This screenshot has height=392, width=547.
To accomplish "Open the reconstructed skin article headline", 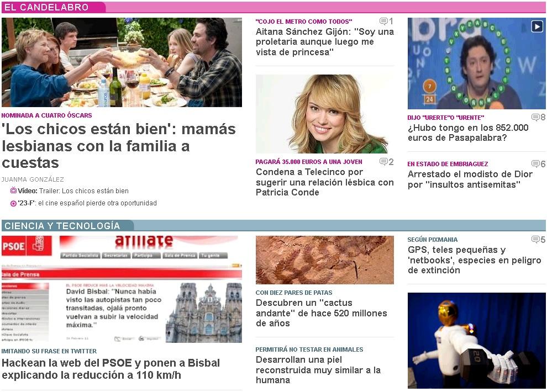I will click(x=318, y=370).
